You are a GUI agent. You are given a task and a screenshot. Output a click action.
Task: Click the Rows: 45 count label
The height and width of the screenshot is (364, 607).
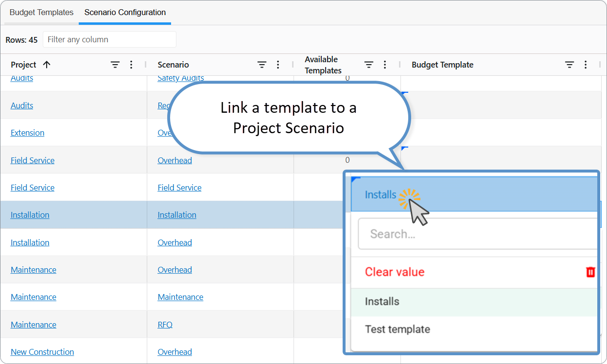click(21, 40)
